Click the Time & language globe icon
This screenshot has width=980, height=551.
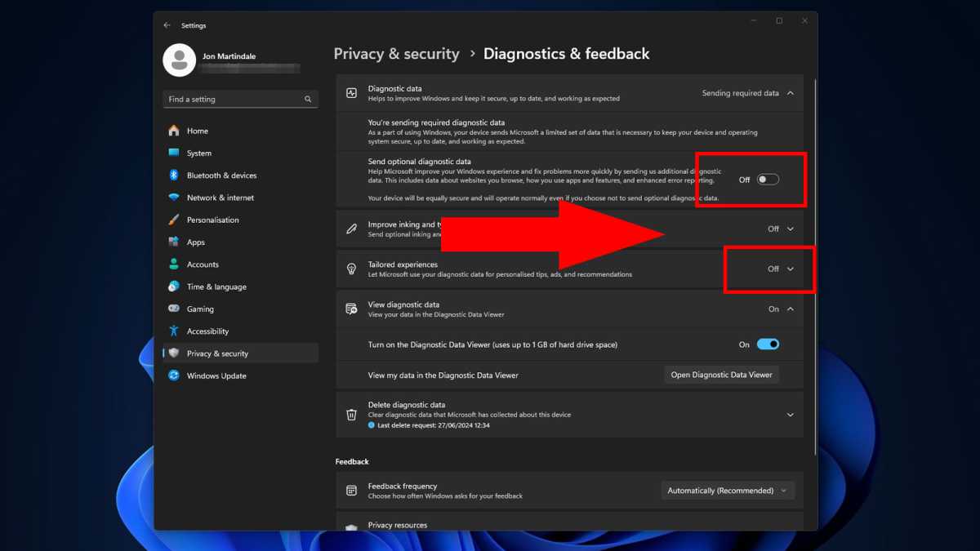174,287
